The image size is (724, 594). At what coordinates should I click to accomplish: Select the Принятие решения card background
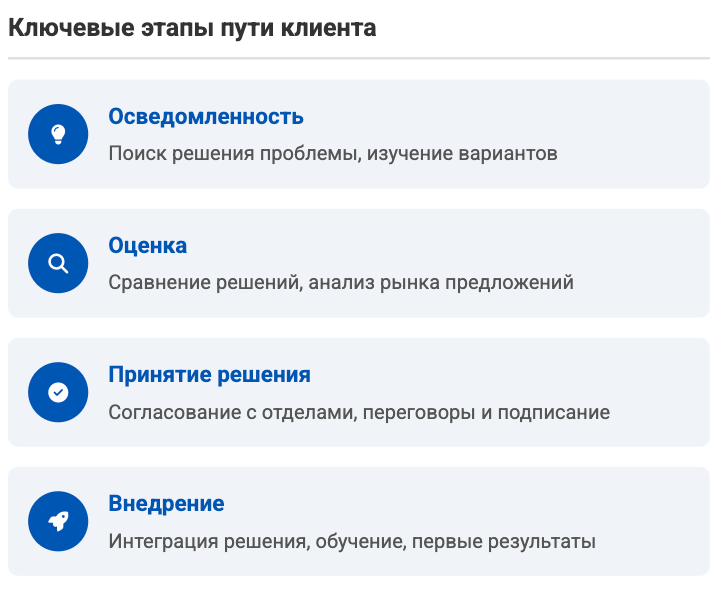point(359,392)
